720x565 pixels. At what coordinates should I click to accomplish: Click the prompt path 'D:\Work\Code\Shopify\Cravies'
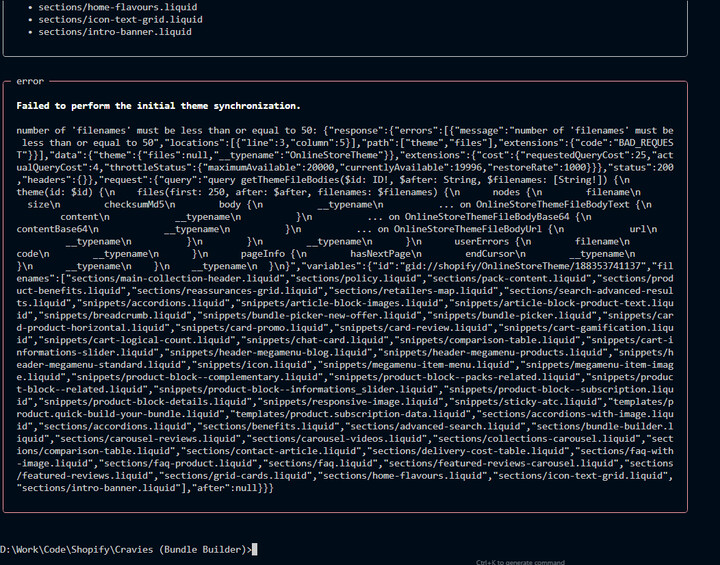click(77, 549)
